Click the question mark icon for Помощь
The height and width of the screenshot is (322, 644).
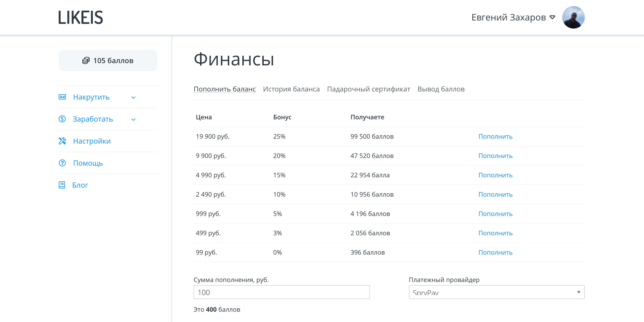pos(62,163)
